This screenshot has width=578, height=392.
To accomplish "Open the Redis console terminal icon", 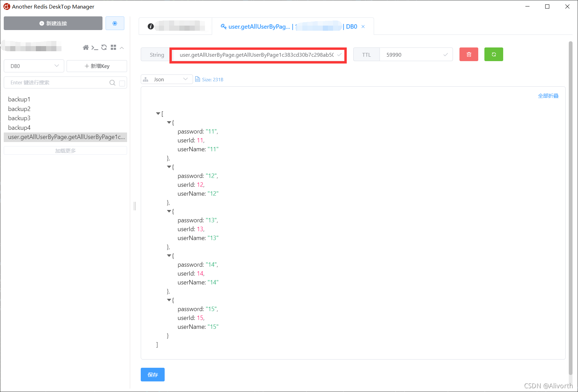I will tap(95, 47).
